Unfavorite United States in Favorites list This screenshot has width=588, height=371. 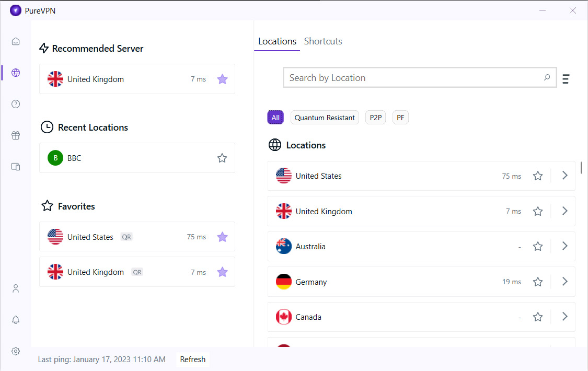click(222, 237)
